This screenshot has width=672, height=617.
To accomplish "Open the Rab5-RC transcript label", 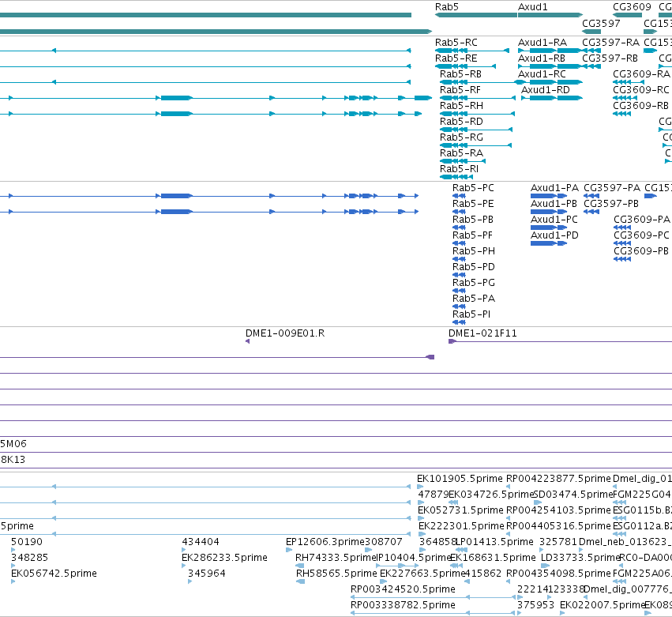I will (x=456, y=43).
